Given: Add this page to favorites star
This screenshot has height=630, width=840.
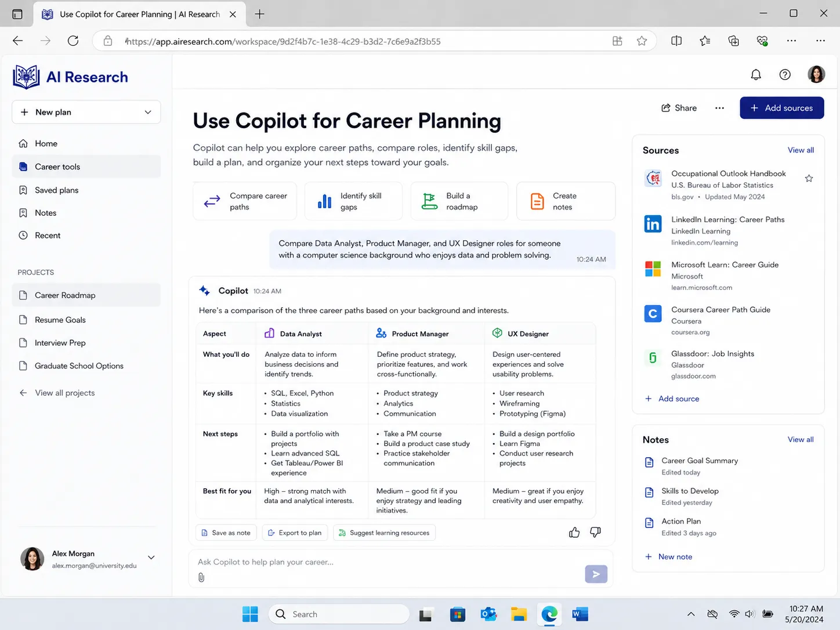Looking at the screenshot, I should (642, 41).
